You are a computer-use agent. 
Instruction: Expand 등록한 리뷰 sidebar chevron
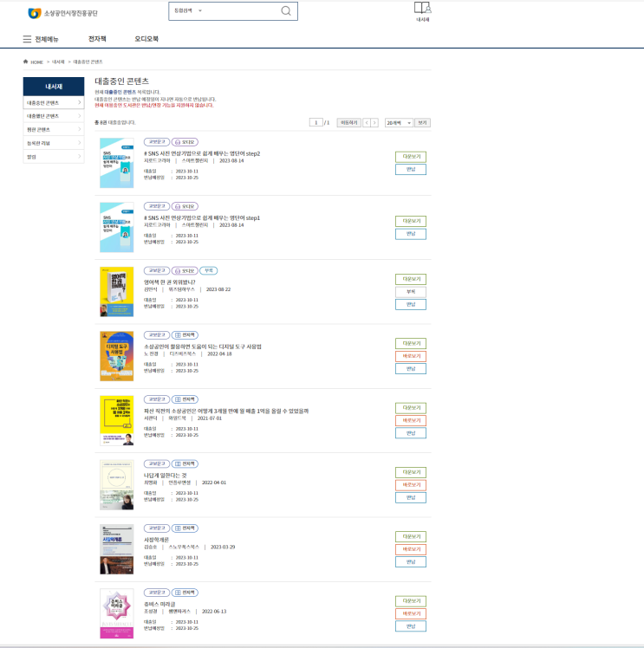[80, 143]
